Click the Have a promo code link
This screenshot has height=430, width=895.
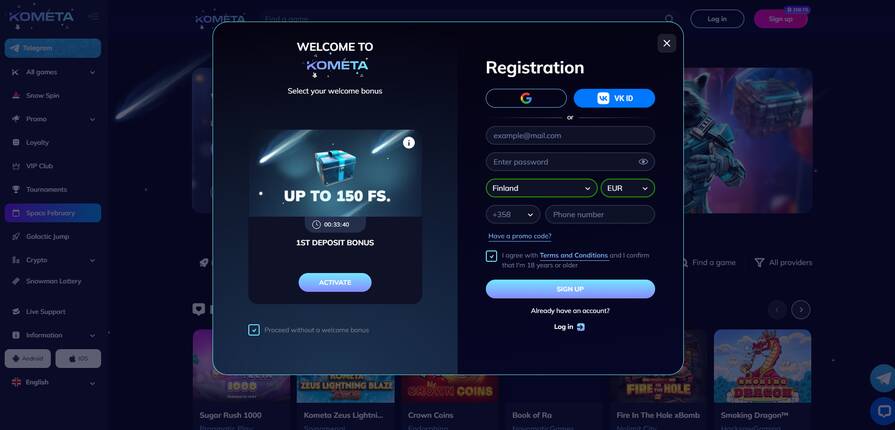520,236
